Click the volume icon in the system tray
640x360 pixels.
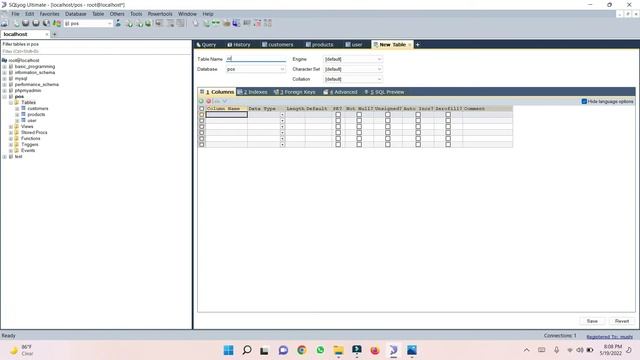coord(580,350)
